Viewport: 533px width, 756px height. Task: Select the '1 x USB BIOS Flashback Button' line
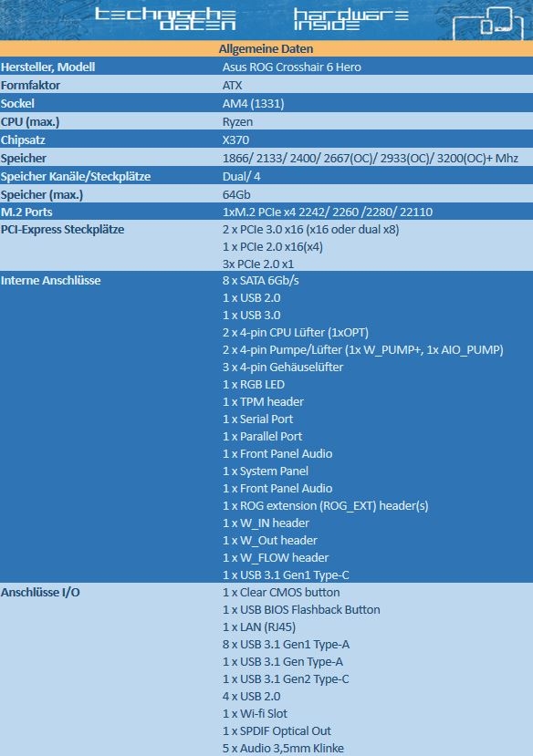click(301, 610)
